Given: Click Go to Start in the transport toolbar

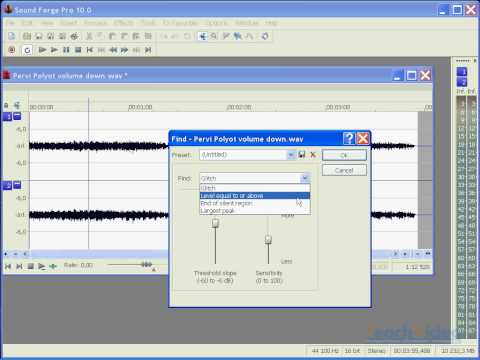Looking at the screenshot, I should 89,50.
